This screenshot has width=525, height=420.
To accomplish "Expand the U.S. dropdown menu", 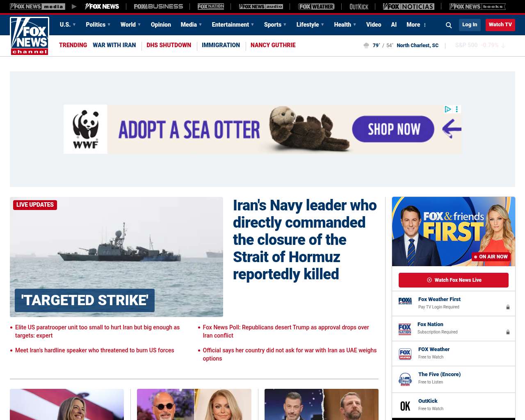I will click(68, 25).
